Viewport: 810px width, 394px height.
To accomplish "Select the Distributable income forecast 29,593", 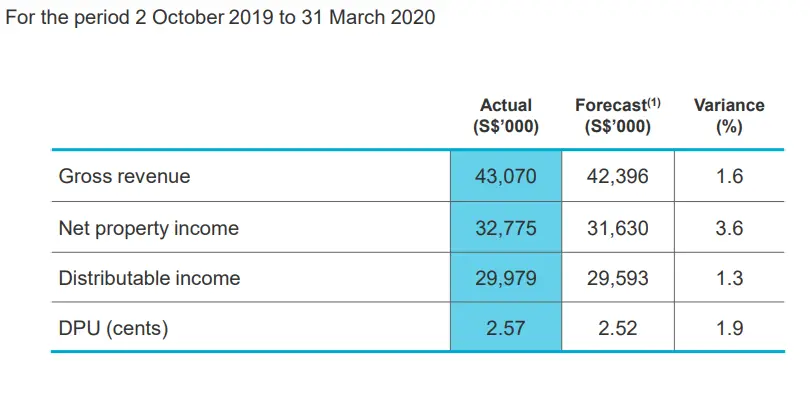I will click(x=617, y=278).
